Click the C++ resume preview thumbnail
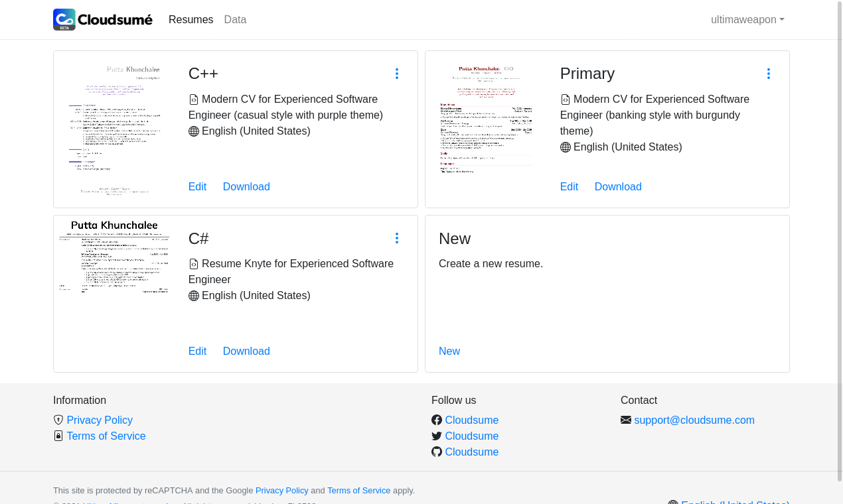Viewport: 843px width, 504px height. click(x=114, y=129)
